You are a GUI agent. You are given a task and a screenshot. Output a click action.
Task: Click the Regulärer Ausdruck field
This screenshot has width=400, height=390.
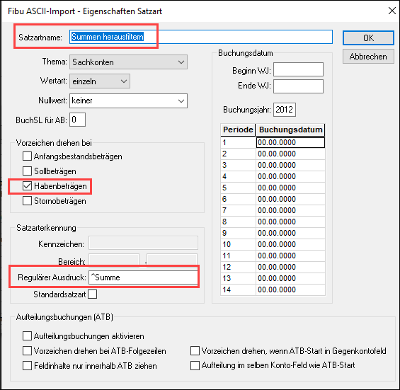[x=143, y=277]
